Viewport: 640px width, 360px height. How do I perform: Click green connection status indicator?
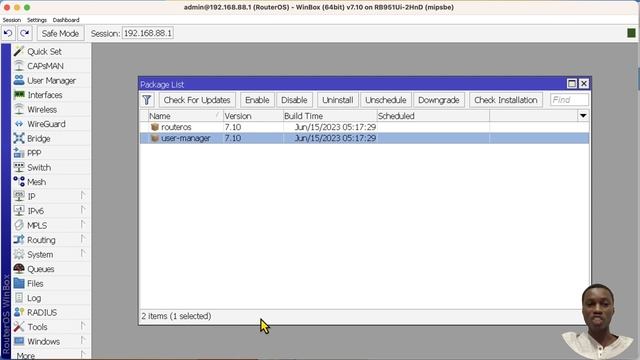click(x=631, y=33)
